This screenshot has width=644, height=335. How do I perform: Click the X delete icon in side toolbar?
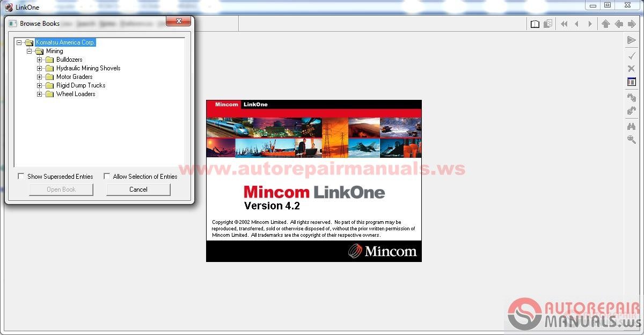click(x=632, y=69)
